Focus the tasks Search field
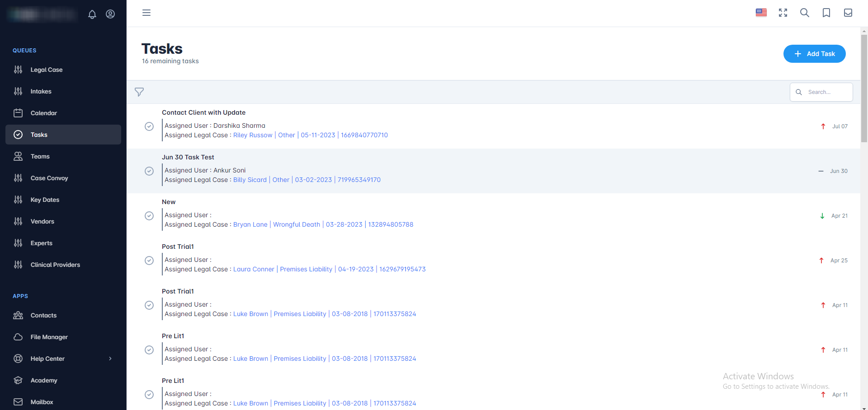The height and width of the screenshot is (410, 868). (x=821, y=92)
